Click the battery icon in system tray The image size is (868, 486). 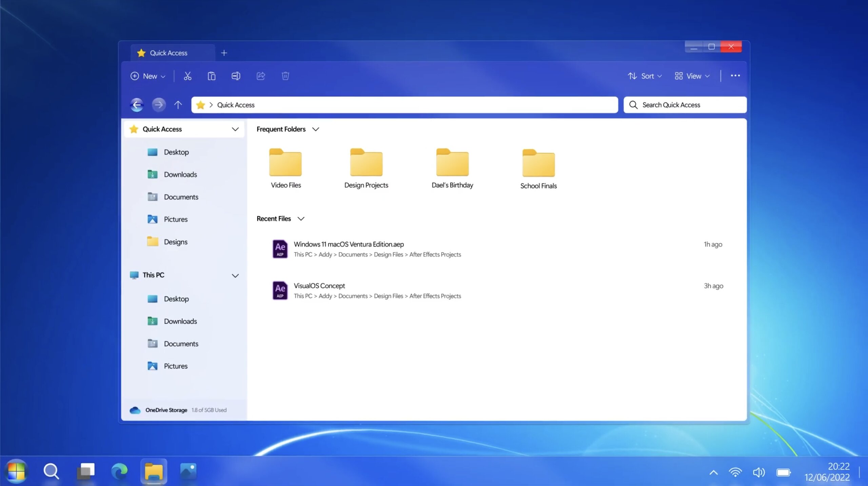point(783,472)
